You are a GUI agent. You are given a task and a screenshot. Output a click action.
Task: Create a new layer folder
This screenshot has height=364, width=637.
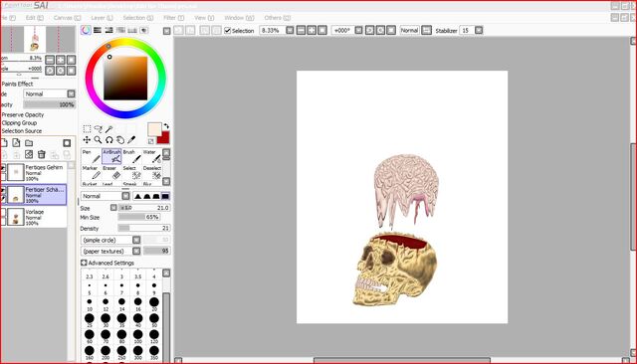29,143
